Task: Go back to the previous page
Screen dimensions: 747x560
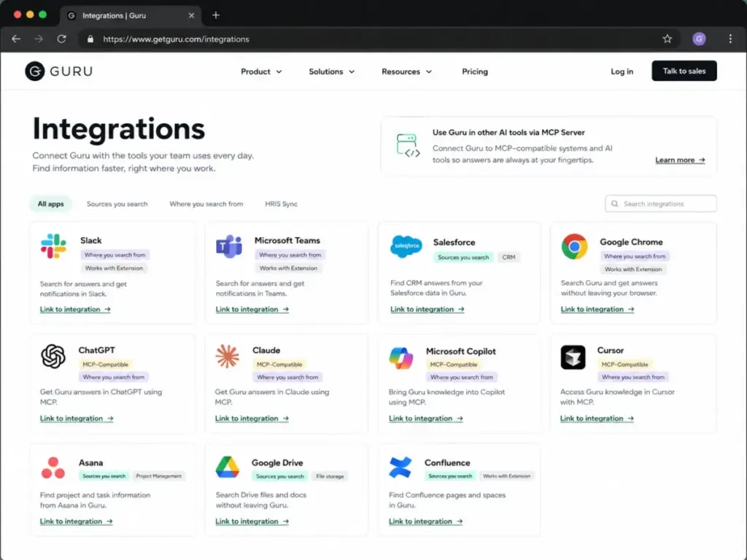Action: coord(16,39)
